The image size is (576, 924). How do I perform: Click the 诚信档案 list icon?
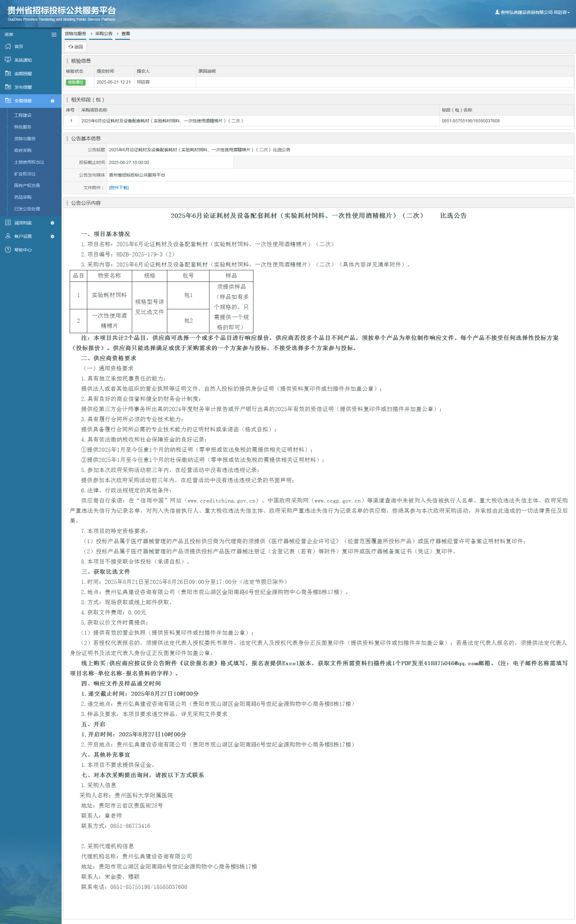click(8, 223)
